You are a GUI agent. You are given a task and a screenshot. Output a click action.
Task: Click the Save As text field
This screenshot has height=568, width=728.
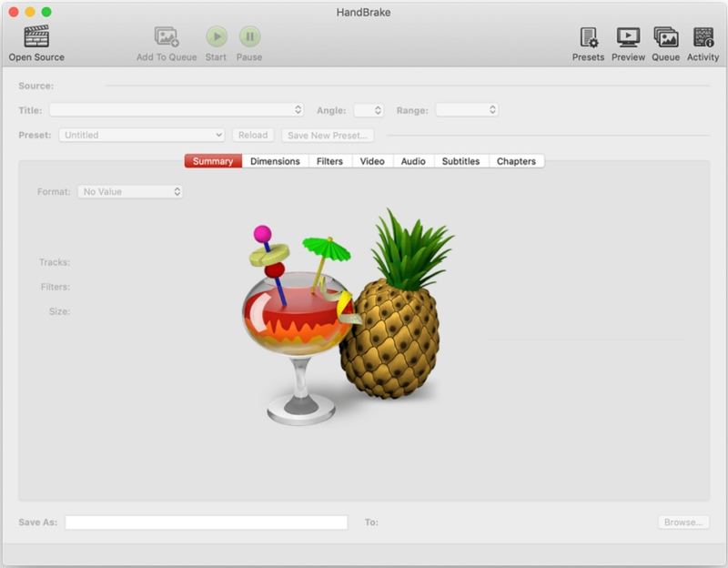click(x=207, y=522)
